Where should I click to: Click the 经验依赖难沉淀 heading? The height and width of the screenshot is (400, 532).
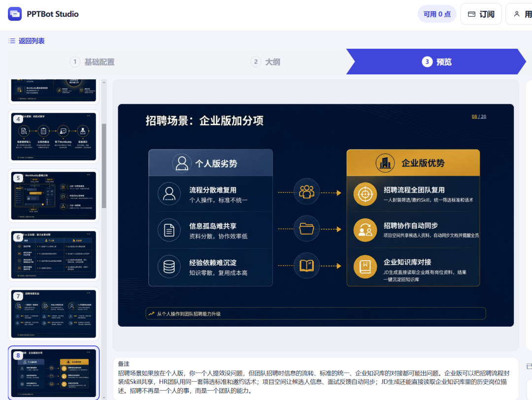(x=213, y=263)
